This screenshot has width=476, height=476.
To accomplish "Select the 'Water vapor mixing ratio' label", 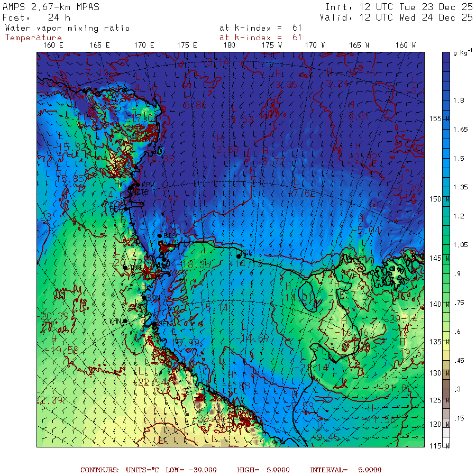I will pos(67,28).
